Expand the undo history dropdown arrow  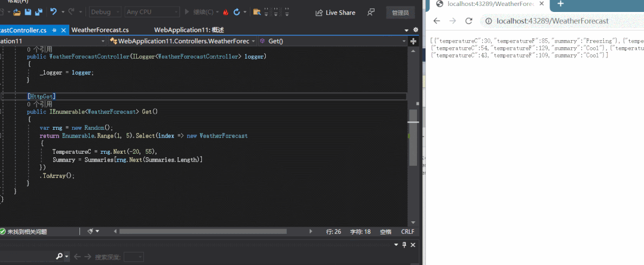[x=63, y=13]
